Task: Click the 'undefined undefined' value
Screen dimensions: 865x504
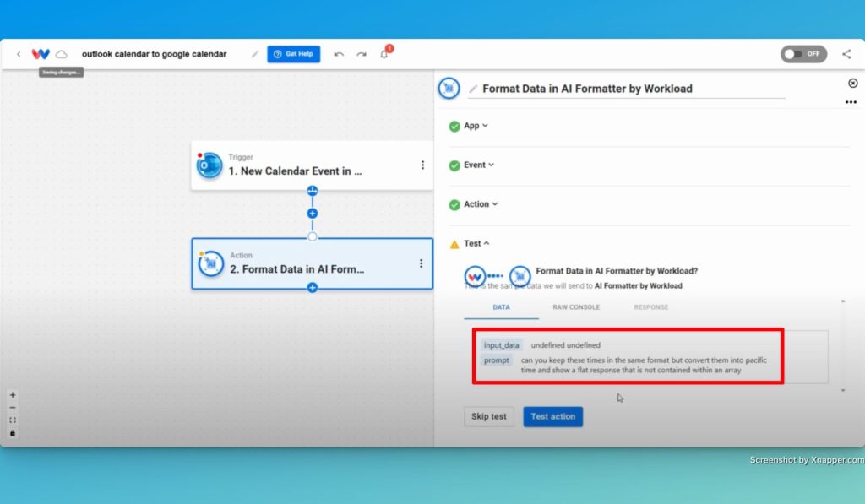Action: coord(565,345)
